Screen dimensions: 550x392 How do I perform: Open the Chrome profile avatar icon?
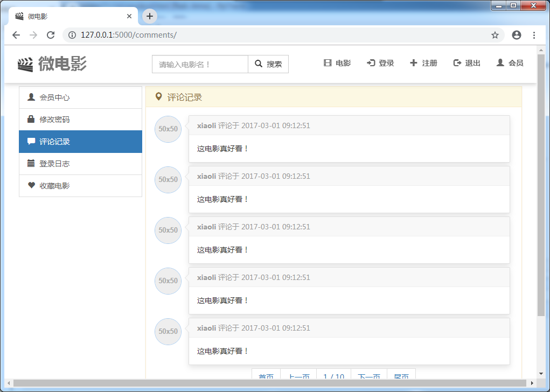[x=516, y=35]
